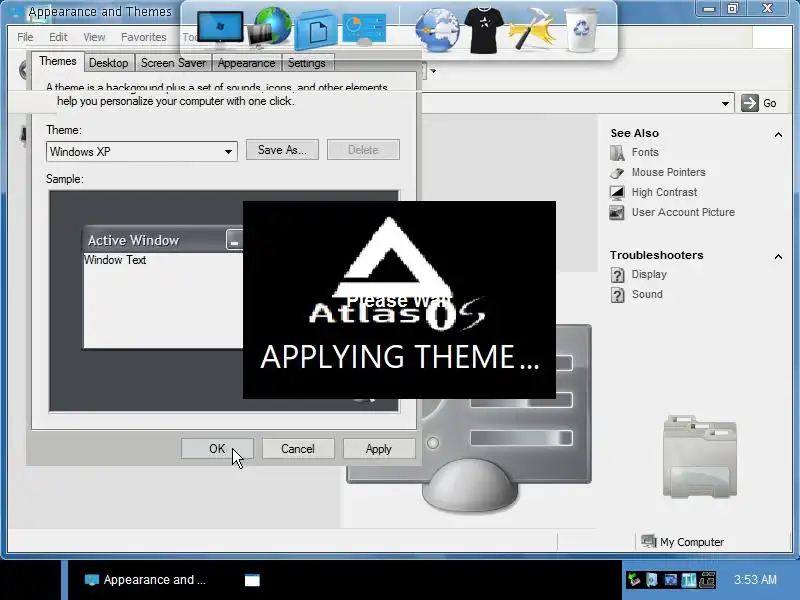
Task: Click the rightmost system tray icon
Action: [708, 580]
